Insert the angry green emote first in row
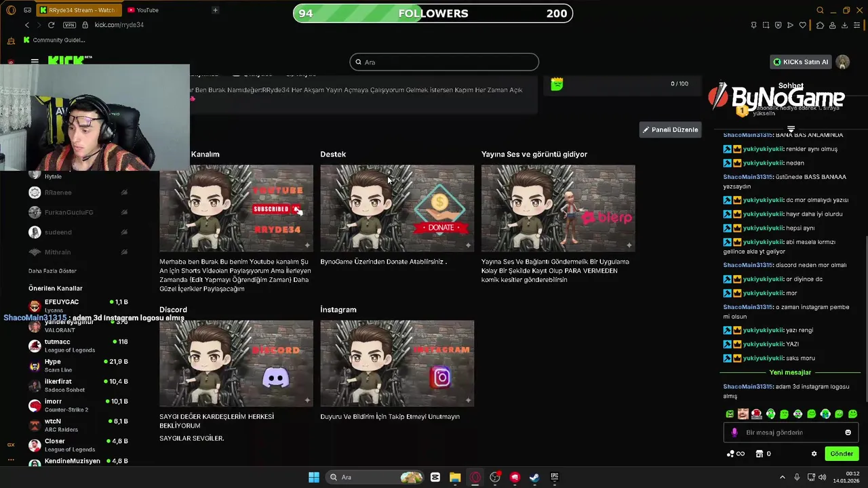868x488 pixels. pos(730,413)
